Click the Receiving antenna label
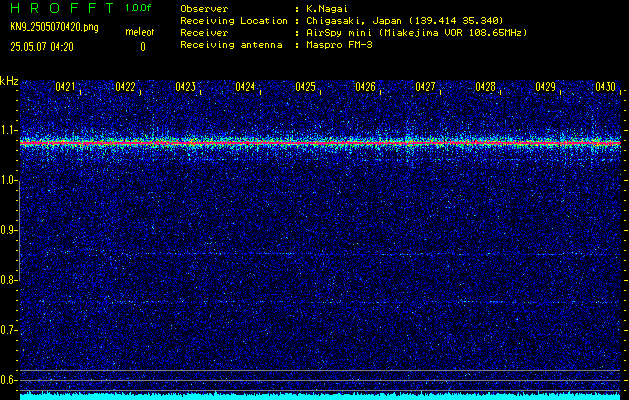This screenshot has width=629, height=400. click(x=231, y=45)
